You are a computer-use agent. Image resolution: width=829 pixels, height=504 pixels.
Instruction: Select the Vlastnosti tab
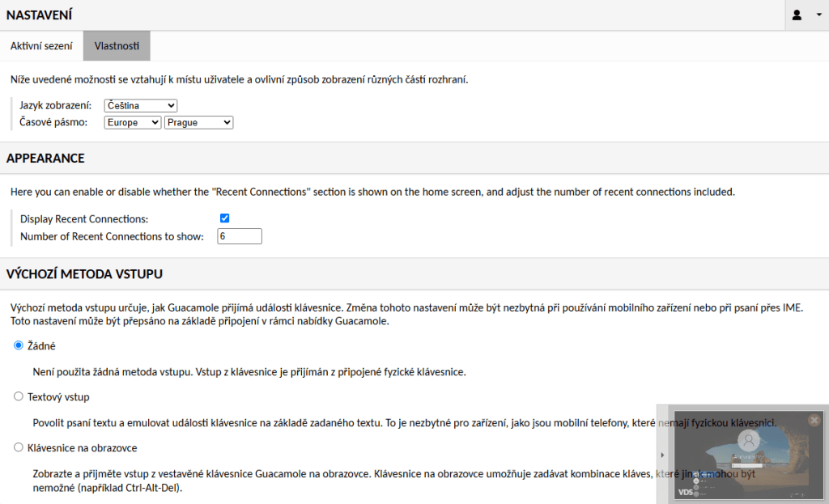pyautogui.click(x=117, y=46)
